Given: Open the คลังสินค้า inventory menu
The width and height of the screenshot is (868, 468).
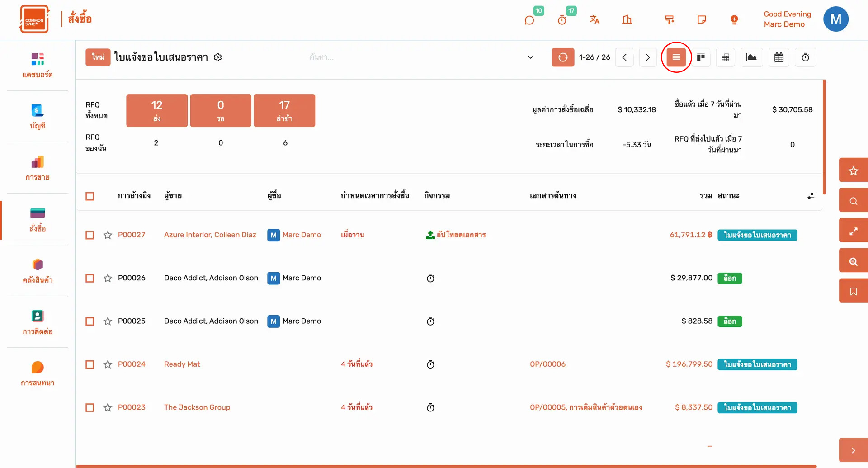Looking at the screenshot, I should [x=38, y=270].
